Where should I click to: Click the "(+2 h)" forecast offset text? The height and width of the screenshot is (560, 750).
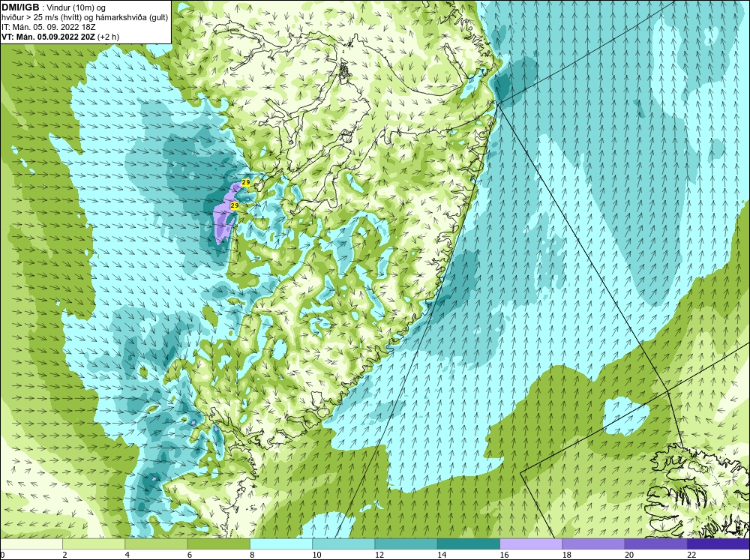click(108, 37)
